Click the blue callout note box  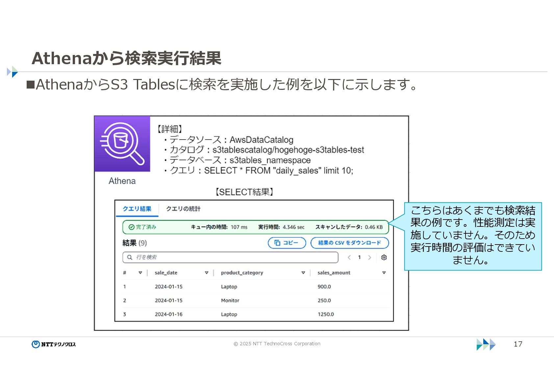point(473,236)
